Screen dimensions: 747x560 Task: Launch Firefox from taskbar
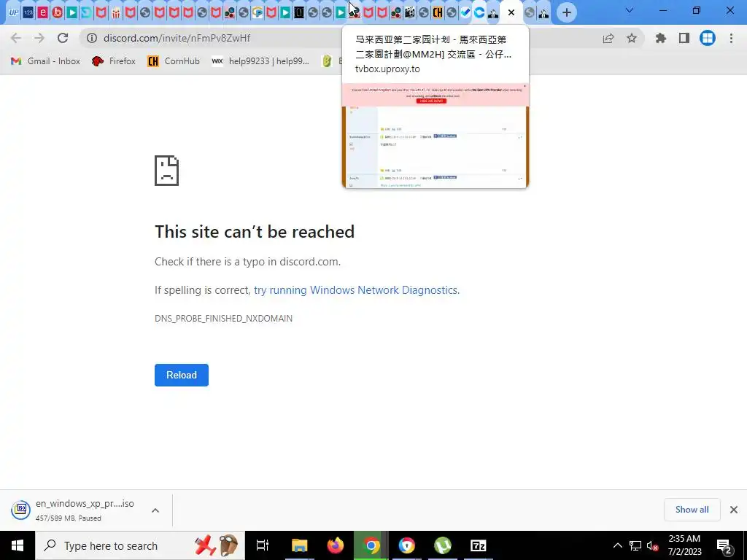(x=336, y=545)
